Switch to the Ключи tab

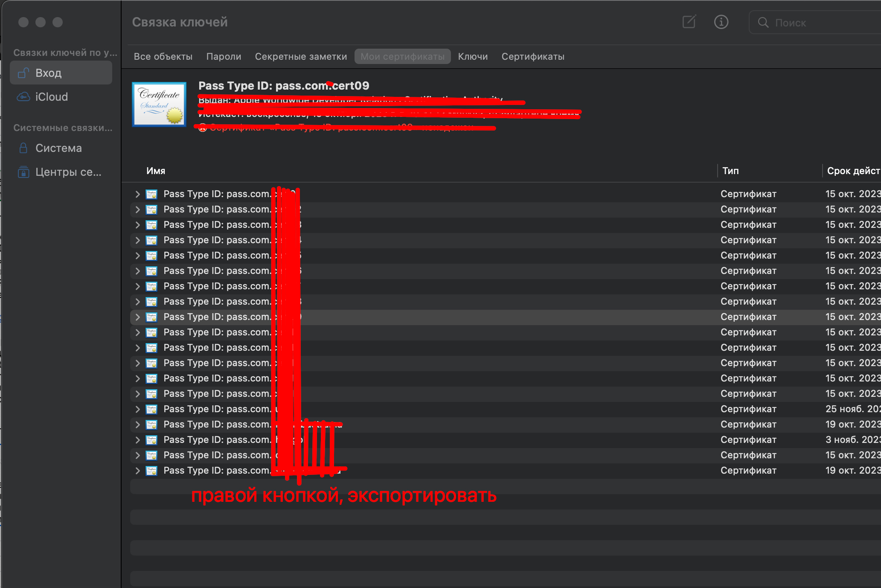click(x=473, y=57)
